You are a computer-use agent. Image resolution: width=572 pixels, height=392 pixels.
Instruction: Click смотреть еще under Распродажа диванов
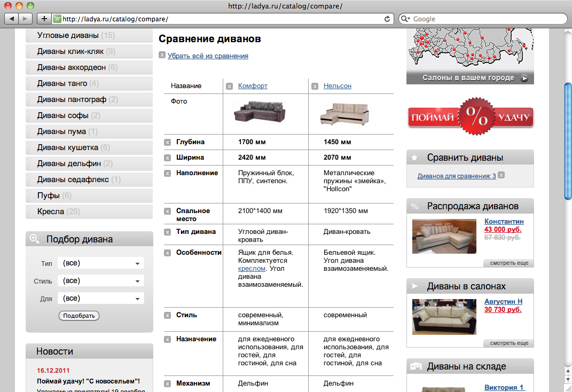tap(509, 263)
